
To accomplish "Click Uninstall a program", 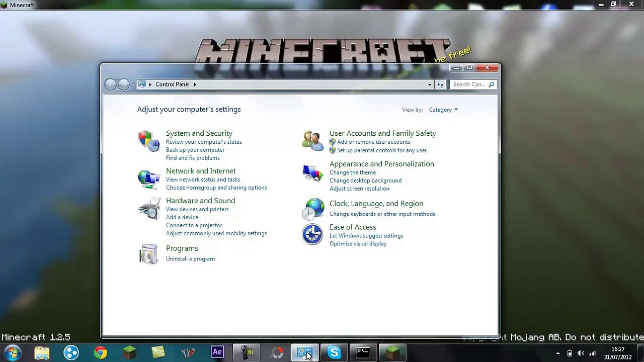I will [190, 259].
